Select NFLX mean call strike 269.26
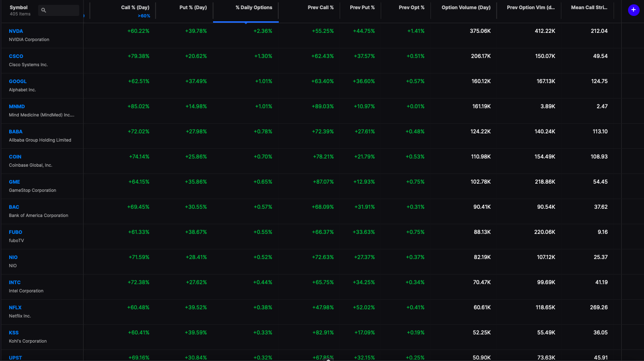 pyautogui.click(x=599, y=307)
